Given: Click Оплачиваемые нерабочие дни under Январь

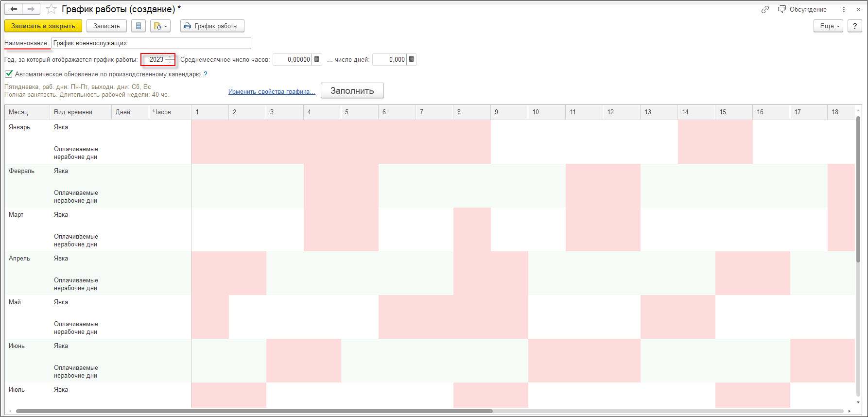Looking at the screenshot, I should click(76, 153).
